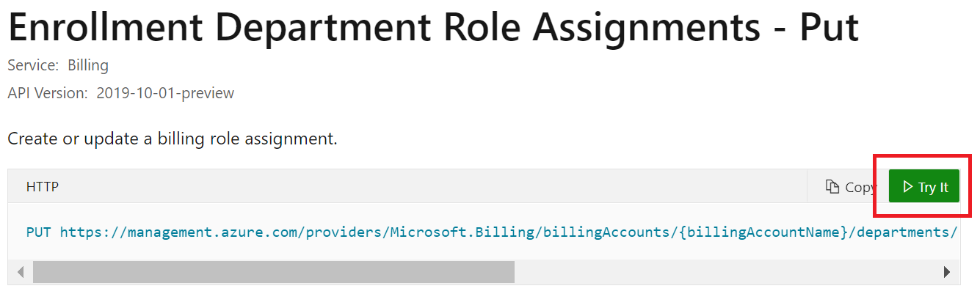
Task: Click the copy icon in the HTTP header
Action: [832, 187]
